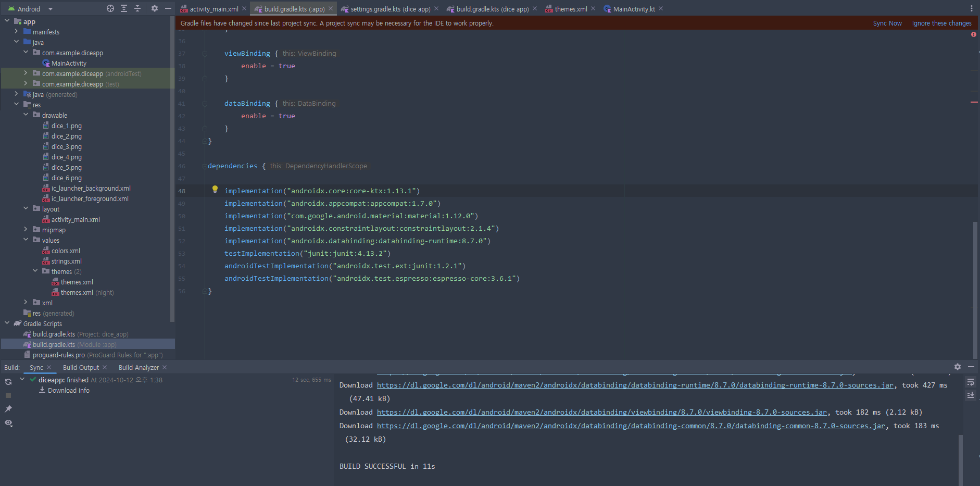
Task: Open databinding-runtime sources jar download link
Action: point(635,385)
